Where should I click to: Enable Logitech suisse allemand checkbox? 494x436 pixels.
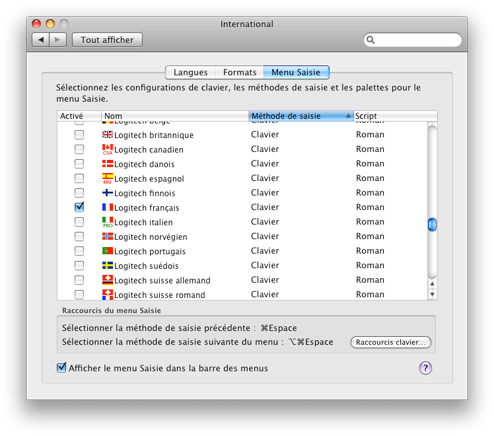tap(79, 280)
